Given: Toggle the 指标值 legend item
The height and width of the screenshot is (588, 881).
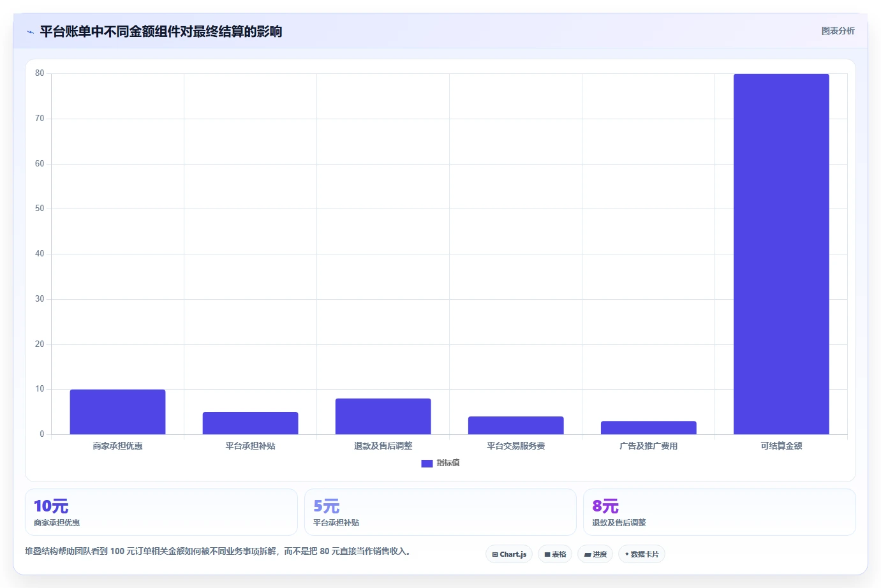Looking at the screenshot, I should coord(440,463).
